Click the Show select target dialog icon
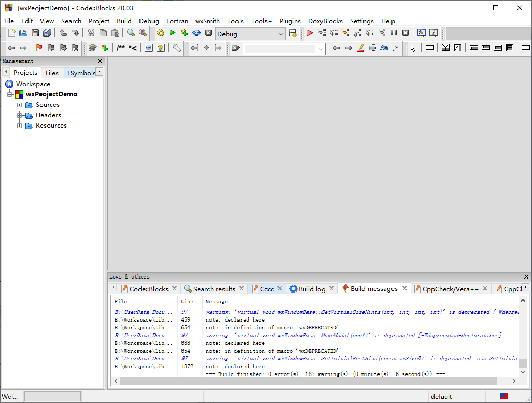 [x=292, y=33]
